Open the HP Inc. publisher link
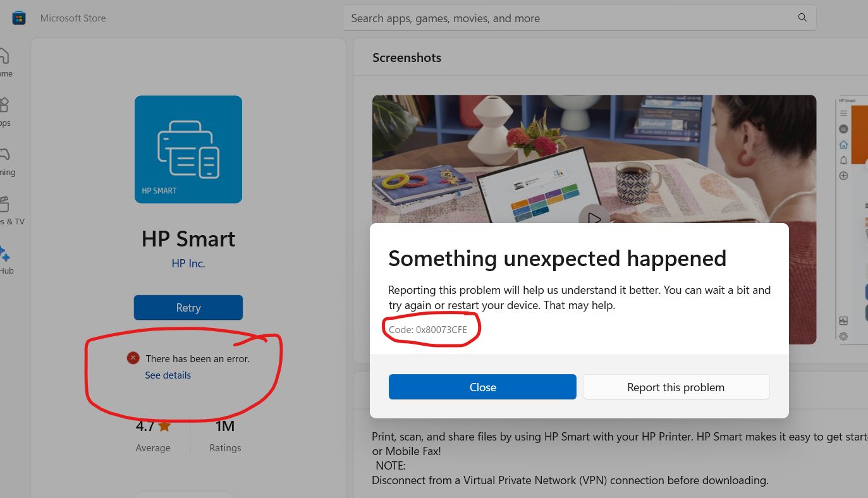Screen dimensions: 868x498 coord(188,264)
